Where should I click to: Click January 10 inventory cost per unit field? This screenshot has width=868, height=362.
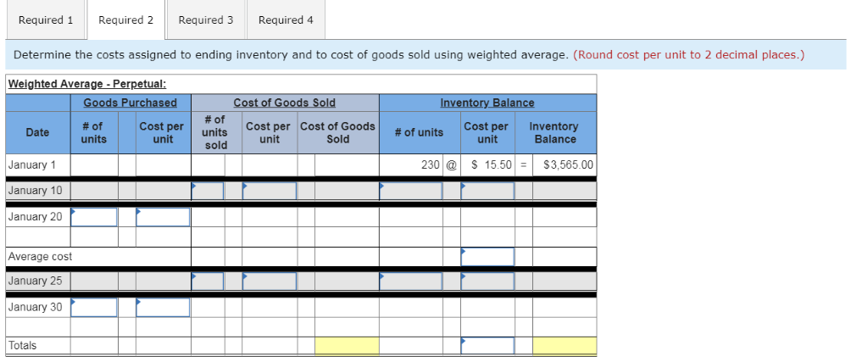[487, 191]
